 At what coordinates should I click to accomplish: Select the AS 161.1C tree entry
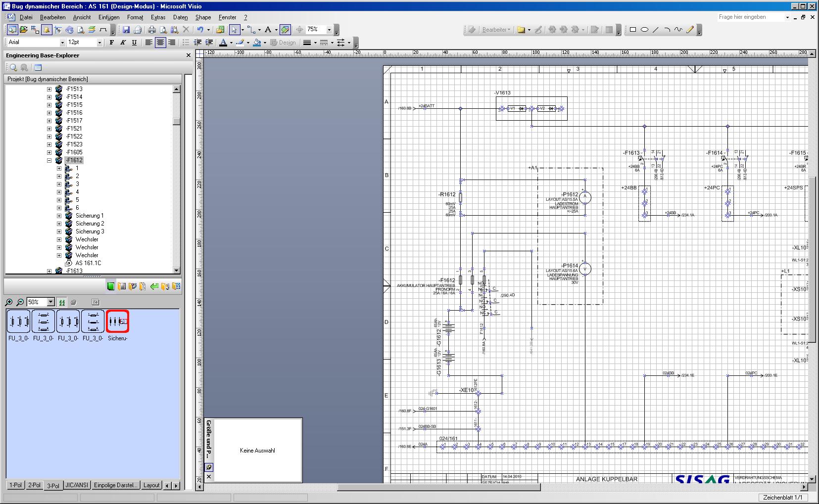(x=88, y=263)
